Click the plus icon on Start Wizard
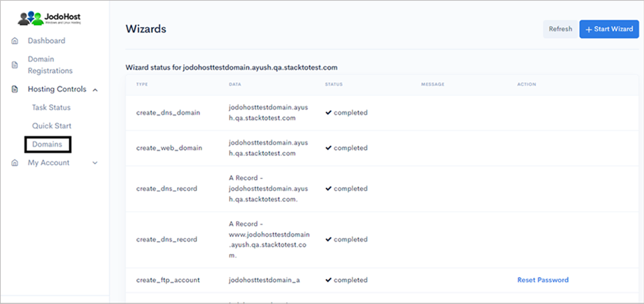The width and height of the screenshot is (644, 304). tap(589, 29)
